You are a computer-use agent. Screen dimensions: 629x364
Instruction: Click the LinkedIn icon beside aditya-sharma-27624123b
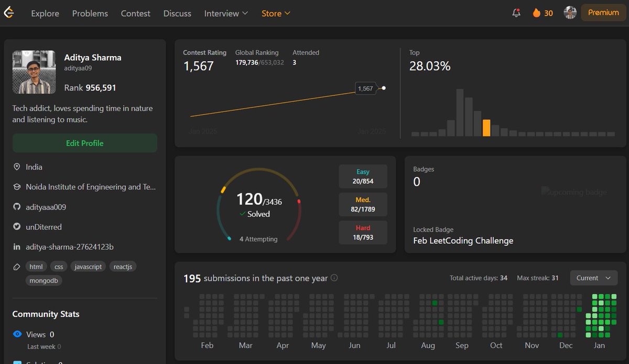click(x=17, y=247)
